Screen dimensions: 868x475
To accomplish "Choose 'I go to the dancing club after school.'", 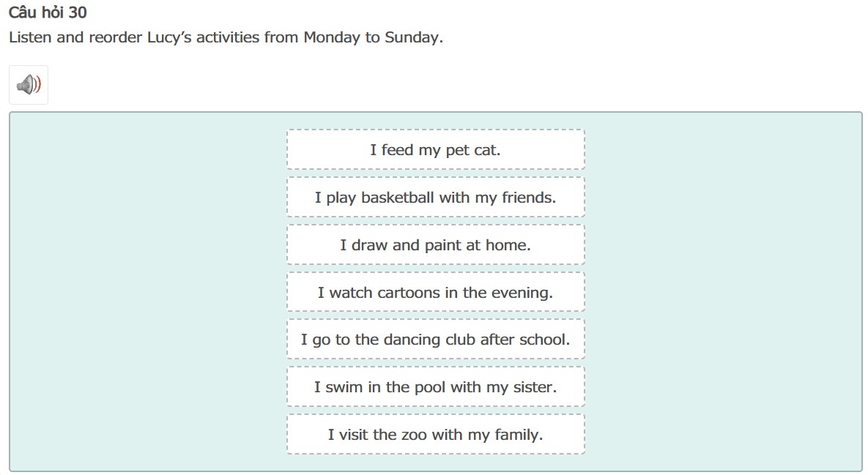I will point(435,340).
